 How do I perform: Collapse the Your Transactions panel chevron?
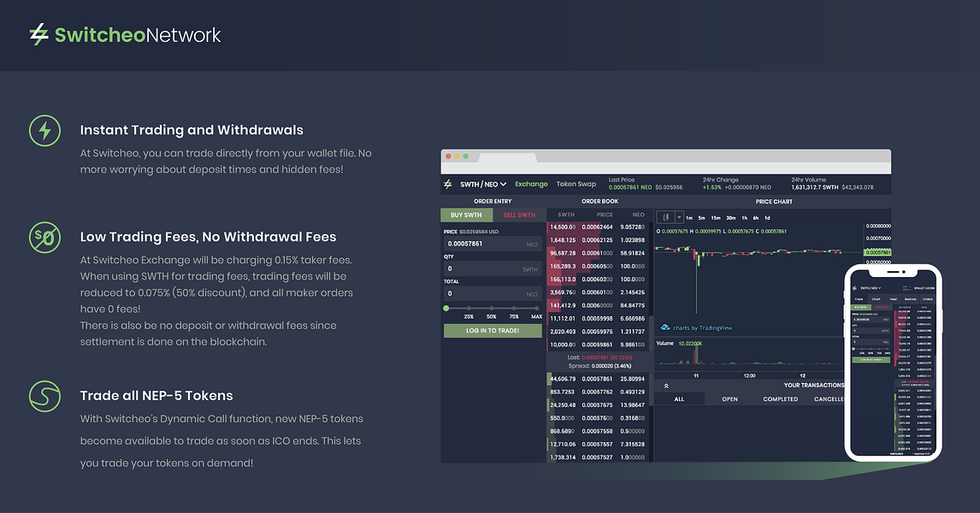666,386
